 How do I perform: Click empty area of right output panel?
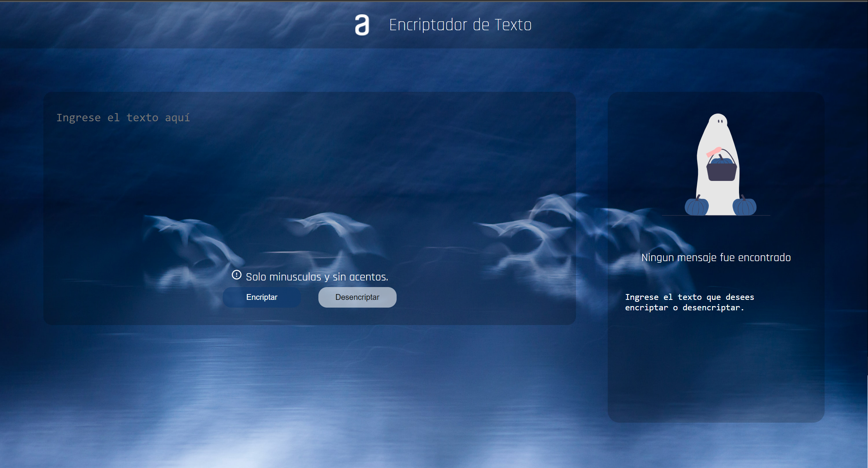coord(716,368)
